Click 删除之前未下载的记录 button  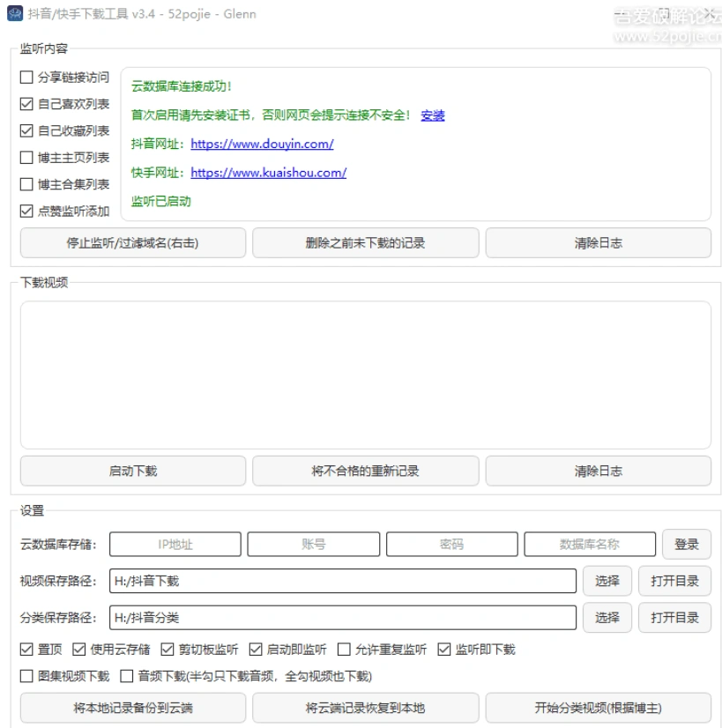coord(365,242)
